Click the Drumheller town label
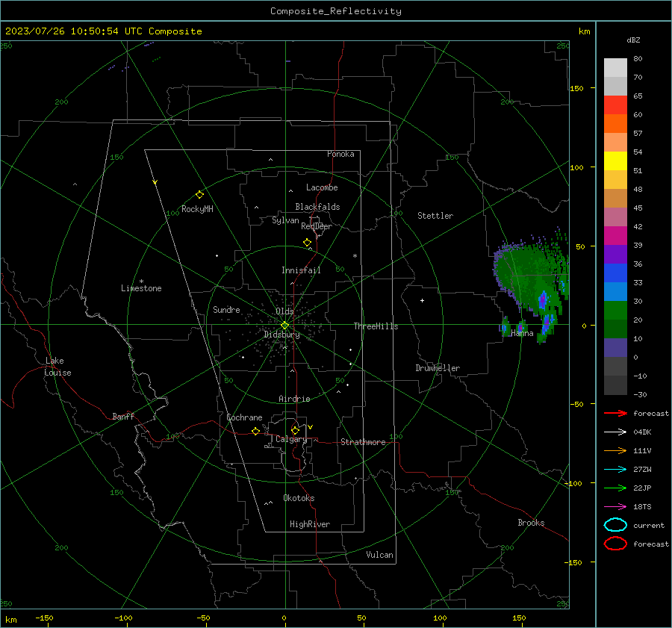 438,368
